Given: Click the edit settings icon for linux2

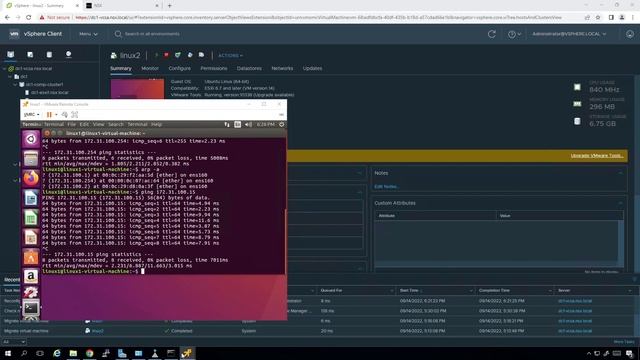Looking at the screenshot, I should point(190,55).
